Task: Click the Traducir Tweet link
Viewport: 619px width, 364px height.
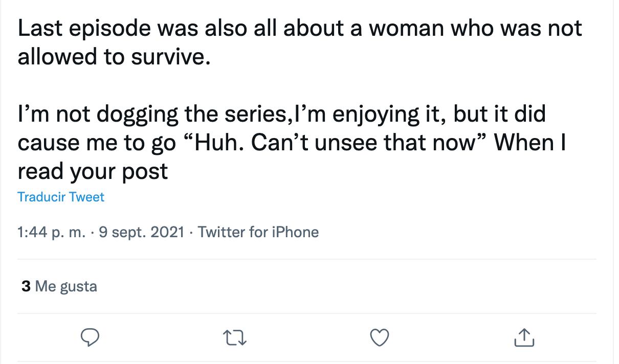Action: tap(60, 197)
